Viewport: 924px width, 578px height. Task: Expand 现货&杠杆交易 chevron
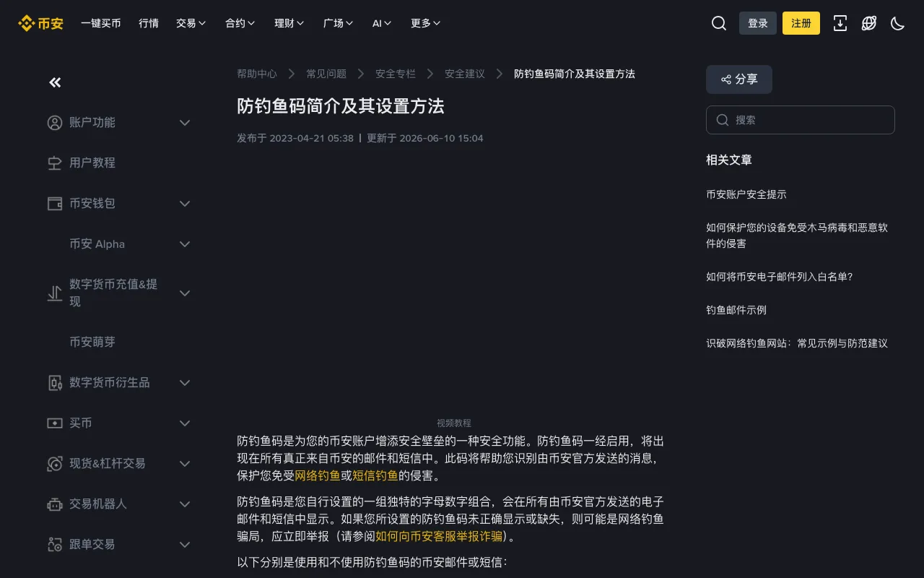[x=185, y=464]
